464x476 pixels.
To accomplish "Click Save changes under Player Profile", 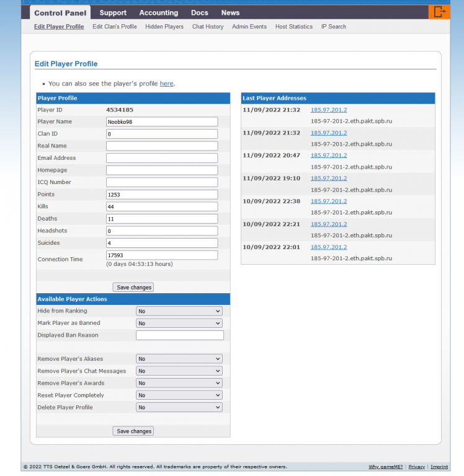I will [133, 288].
